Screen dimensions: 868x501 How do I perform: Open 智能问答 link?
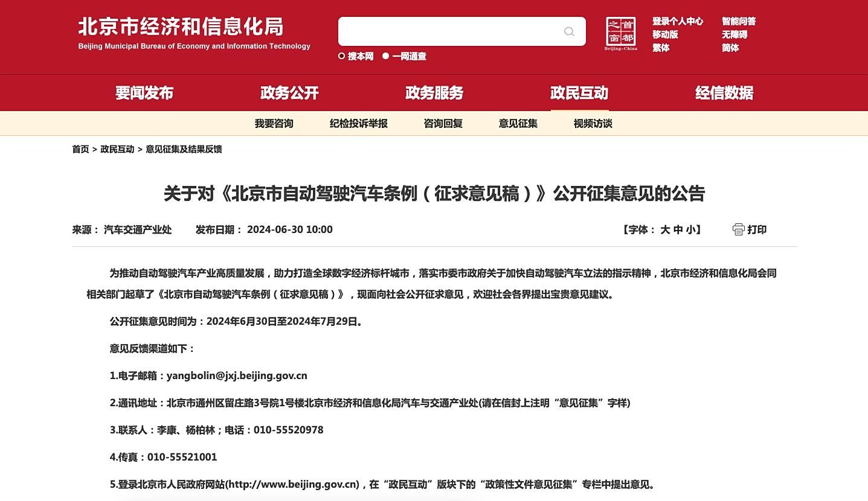coord(739,21)
